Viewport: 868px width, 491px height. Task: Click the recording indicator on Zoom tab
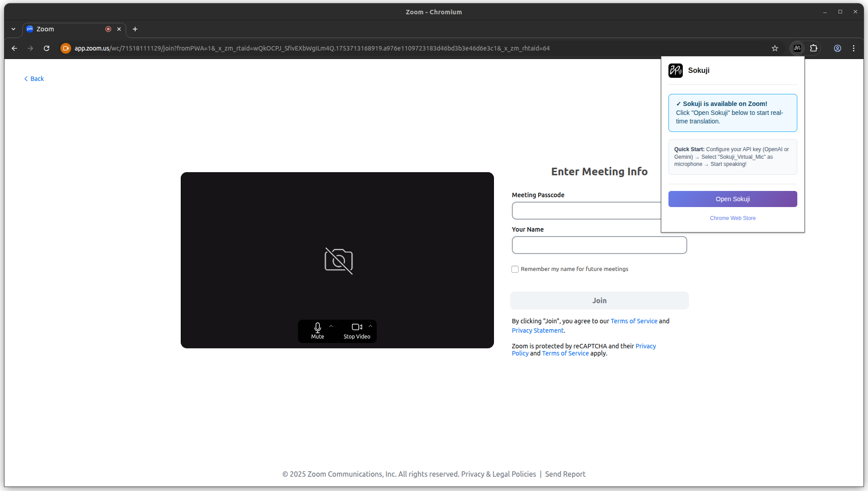point(108,29)
